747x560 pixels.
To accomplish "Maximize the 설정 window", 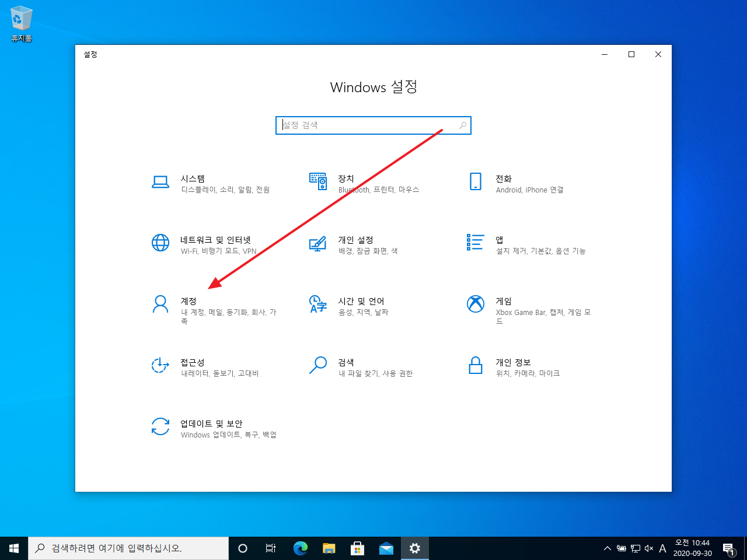I will coord(631,54).
